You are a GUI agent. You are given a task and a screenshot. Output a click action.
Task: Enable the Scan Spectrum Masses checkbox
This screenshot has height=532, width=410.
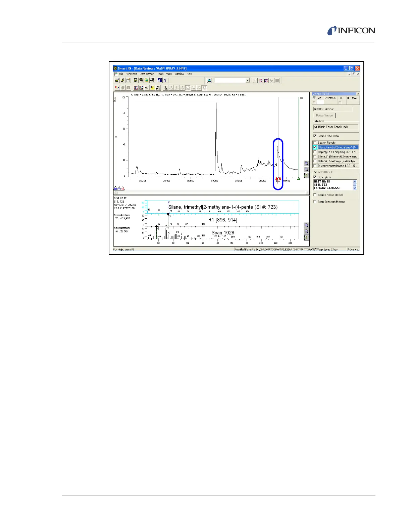(315, 202)
